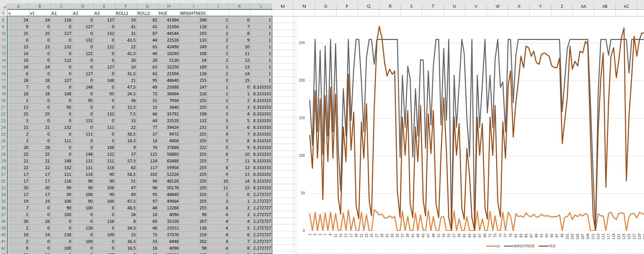Viewport: 644px width, 254px height.
Task: Click the HUE value 12288
Action: [x=169, y=208]
